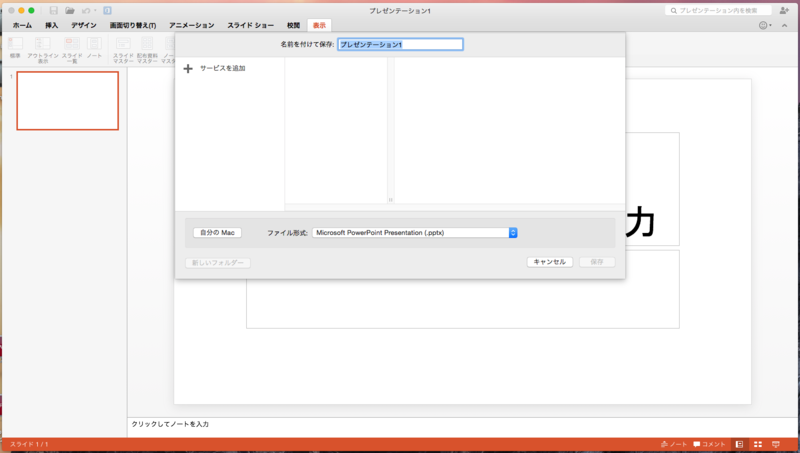Viewport: 800px width, 453px height.
Task: Click the 名前を付けて保存 filename field
Action: (401, 44)
